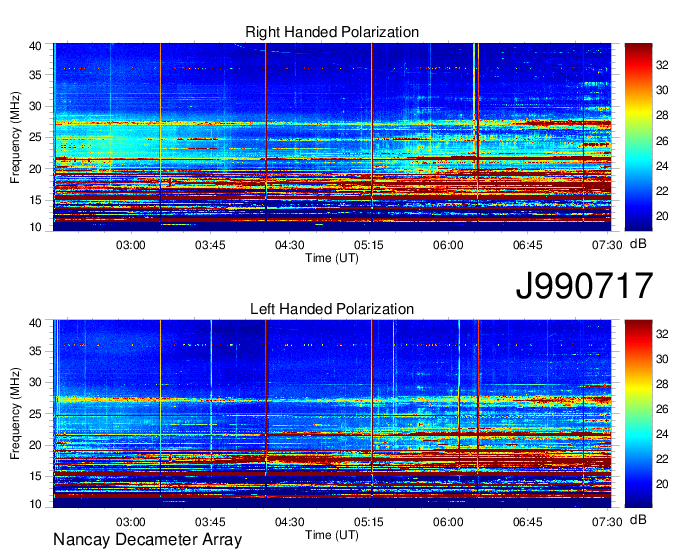680x552 pixels.
Task: Click the 06:45 tick on the upper plot
Action: point(527,245)
